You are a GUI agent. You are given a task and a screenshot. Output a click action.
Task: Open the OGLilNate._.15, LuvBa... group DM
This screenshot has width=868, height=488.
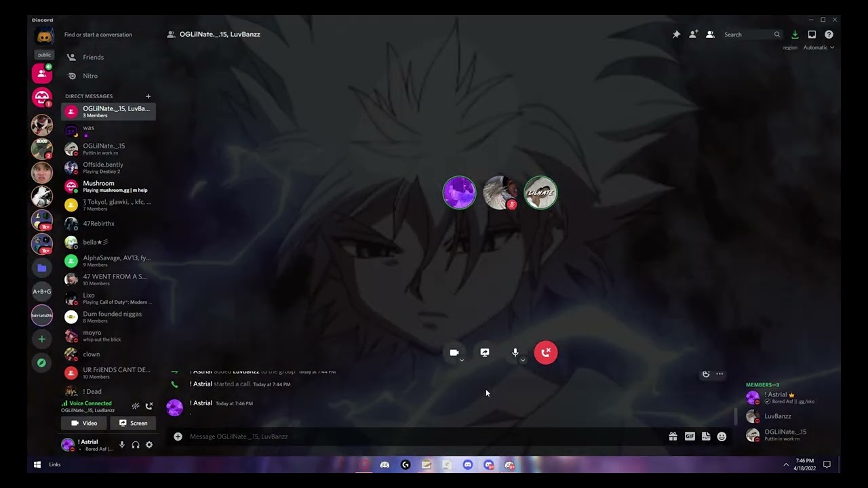[x=108, y=111]
